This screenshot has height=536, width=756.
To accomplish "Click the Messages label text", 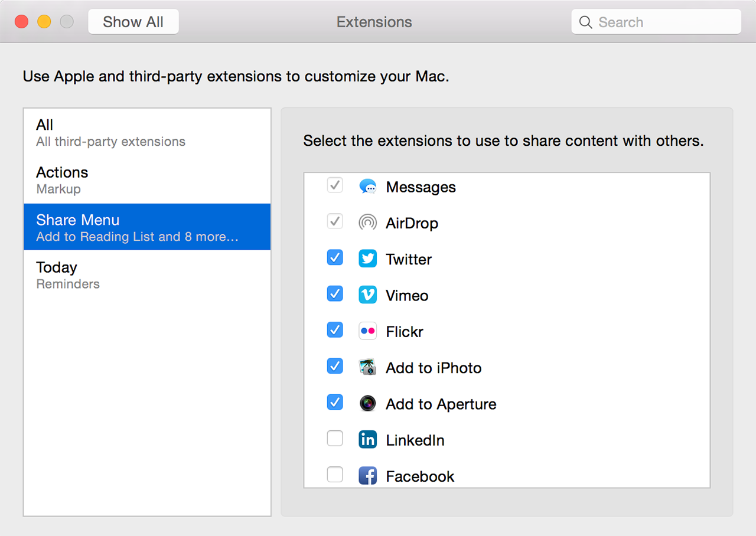I will 421,187.
